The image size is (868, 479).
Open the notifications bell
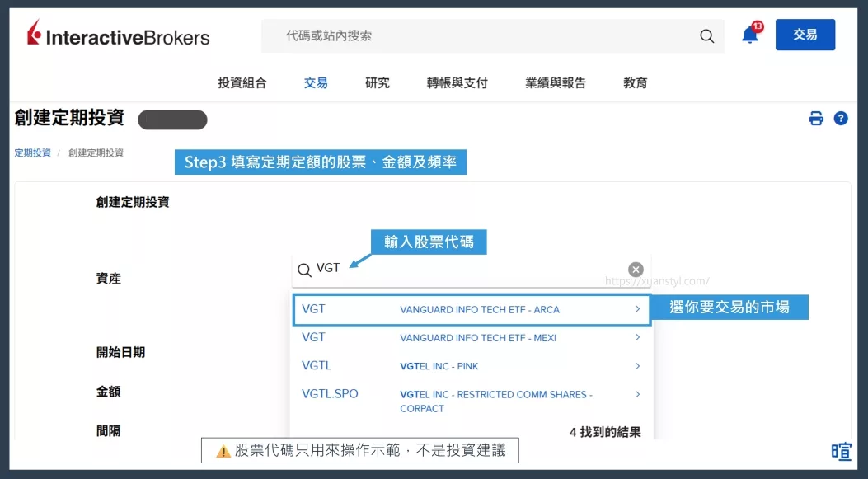click(749, 35)
